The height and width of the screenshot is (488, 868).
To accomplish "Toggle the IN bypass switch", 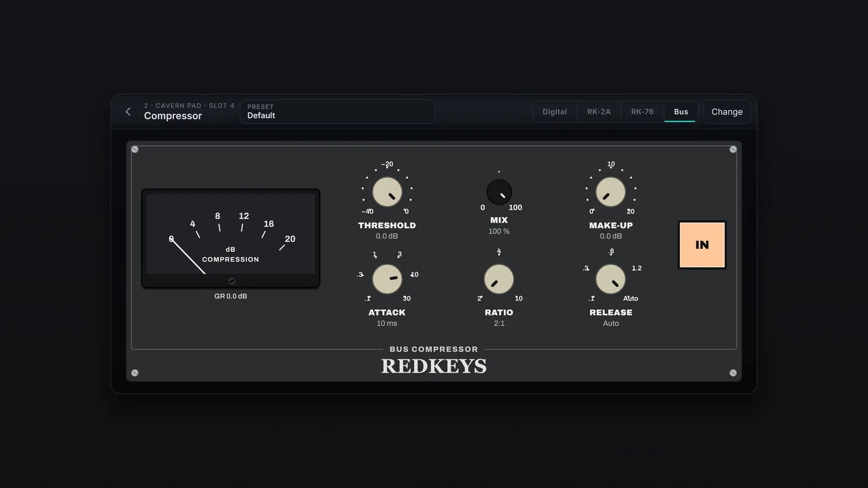I will point(702,245).
